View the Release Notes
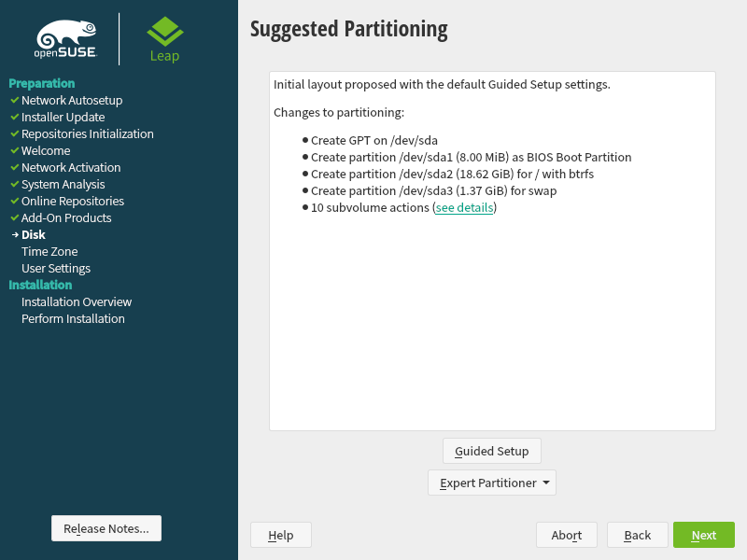The width and height of the screenshot is (747, 560). 106,528
